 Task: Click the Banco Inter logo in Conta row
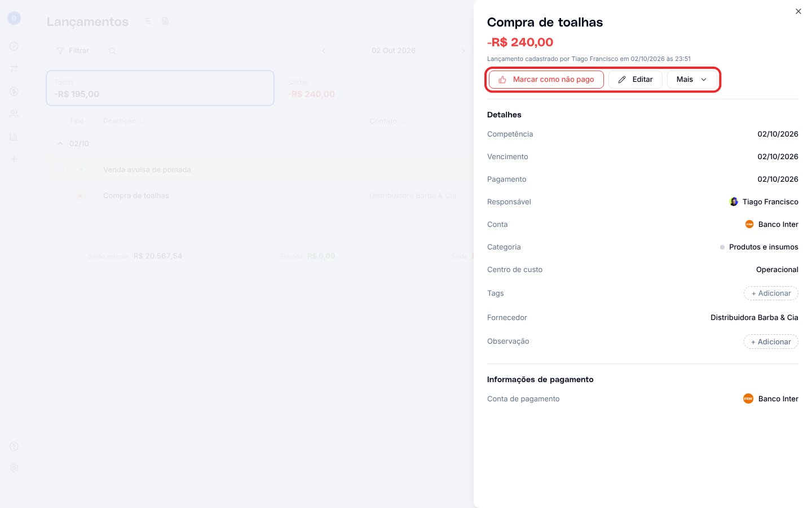[x=749, y=224]
